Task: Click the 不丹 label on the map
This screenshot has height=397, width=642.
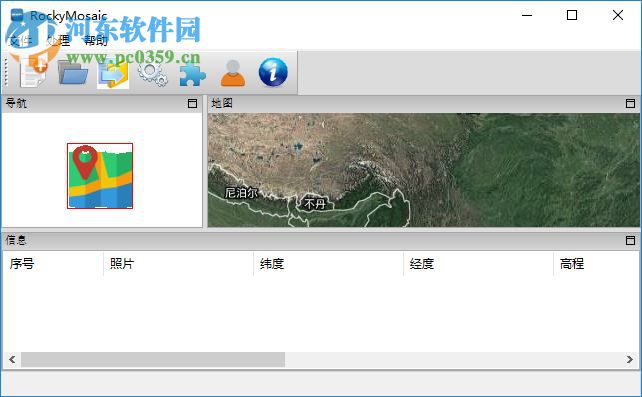Action: click(314, 203)
